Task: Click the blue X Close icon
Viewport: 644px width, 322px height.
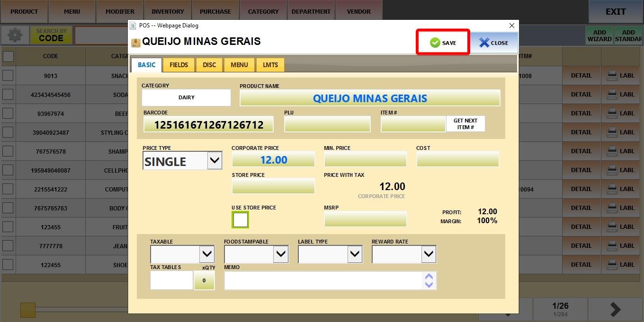Action: tap(483, 43)
